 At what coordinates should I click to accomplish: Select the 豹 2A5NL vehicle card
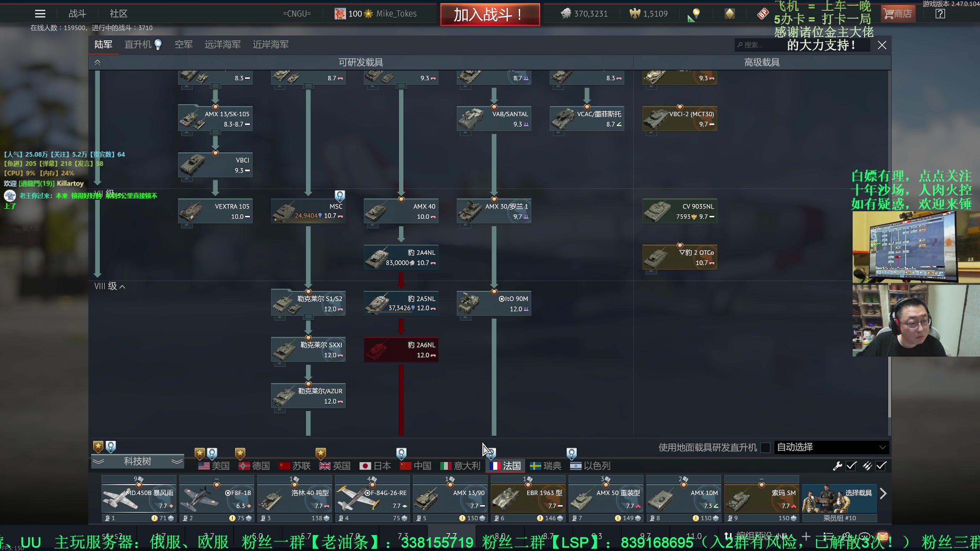point(401,303)
